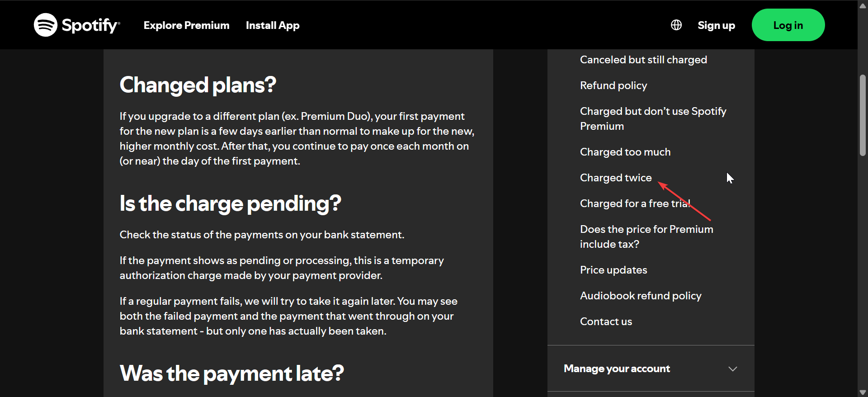Open Does the price for Premium include tax
This screenshot has width=868, height=397.
(646, 236)
